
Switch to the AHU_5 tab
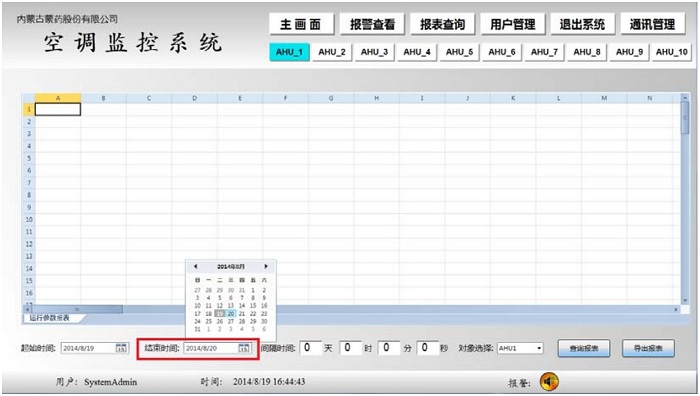click(459, 52)
